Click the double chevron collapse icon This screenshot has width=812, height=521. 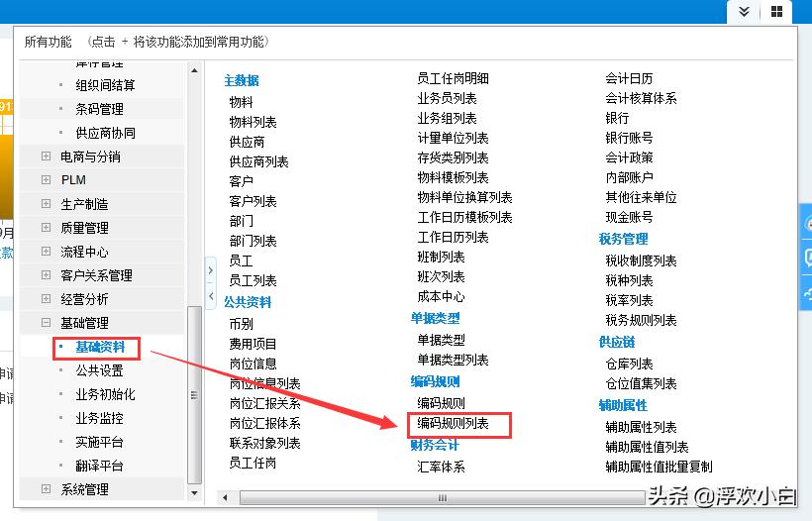[x=744, y=12]
